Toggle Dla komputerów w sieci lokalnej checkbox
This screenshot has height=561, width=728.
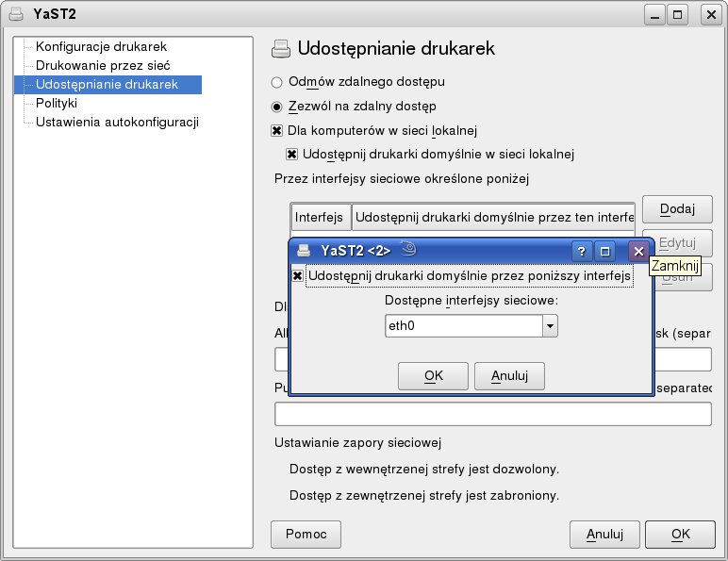(277, 130)
